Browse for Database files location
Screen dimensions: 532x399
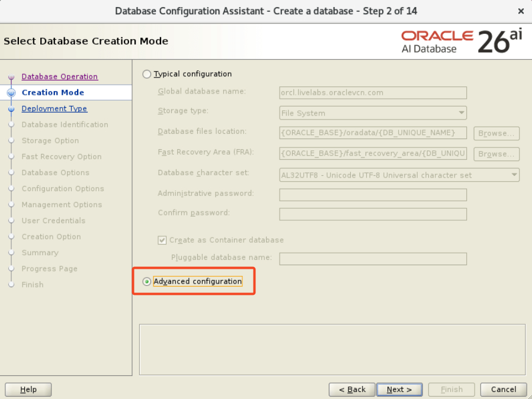[496, 133]
